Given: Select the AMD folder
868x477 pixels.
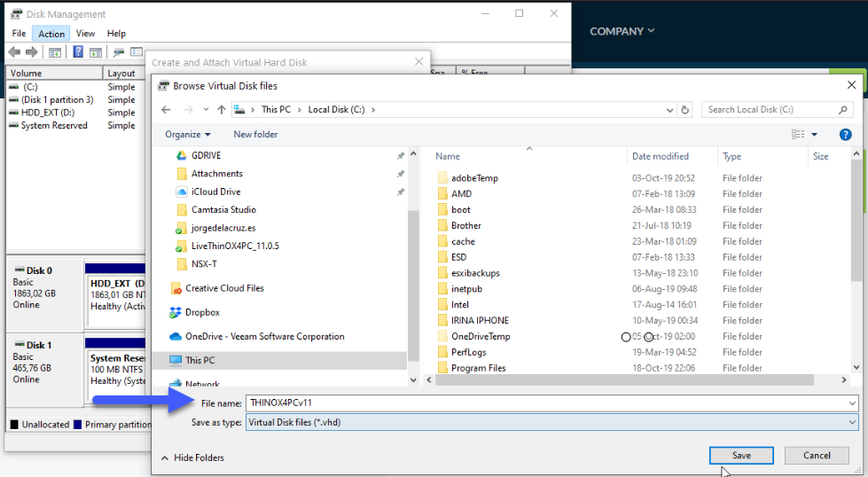Looking at the screenshot, I should [461, 193].
